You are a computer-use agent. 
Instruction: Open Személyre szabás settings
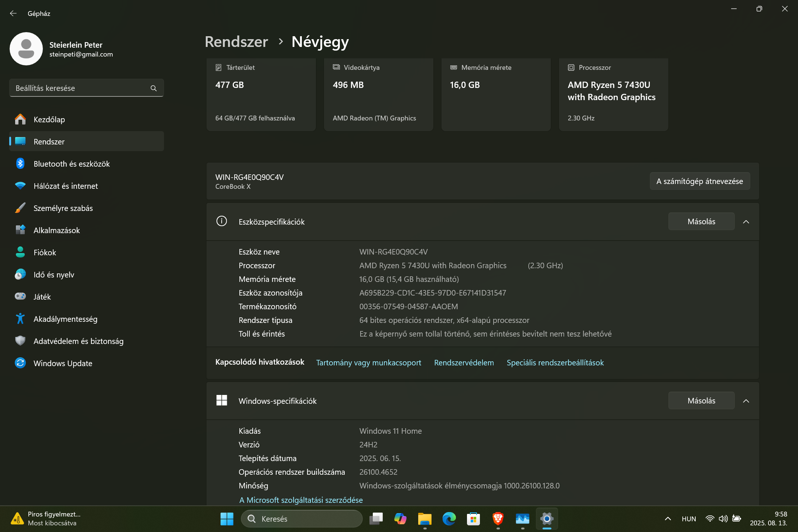86,208
